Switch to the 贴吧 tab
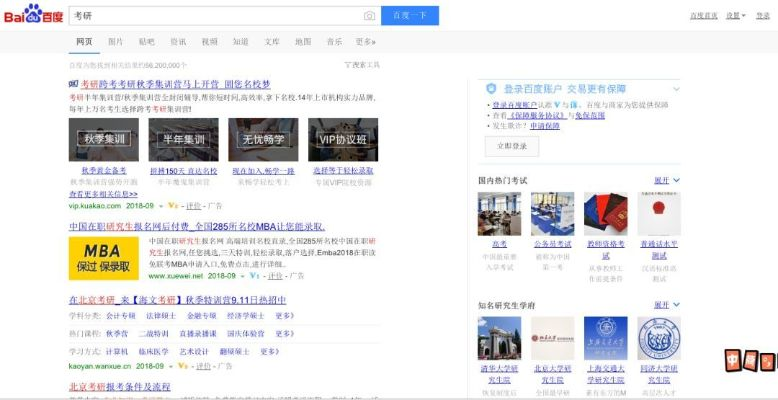This screenshot has width=778, height=400. point(146,42)
